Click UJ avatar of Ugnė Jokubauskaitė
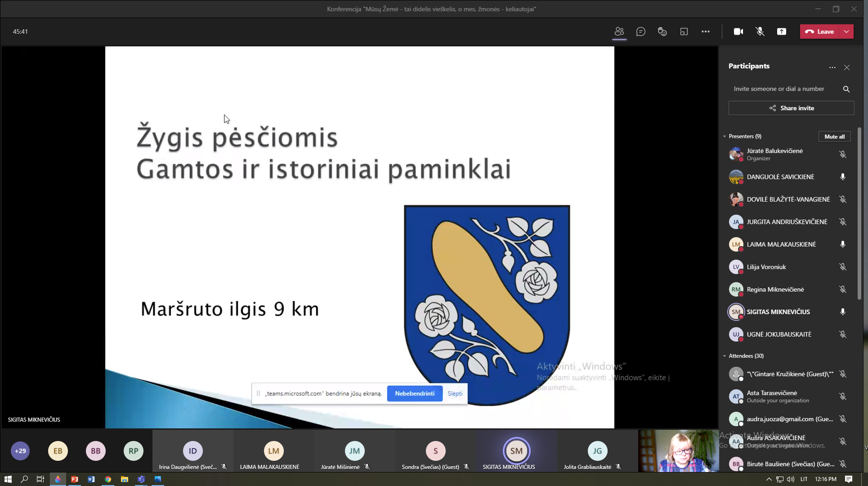Image resolution: width=868 pixels, height=486 pixels. pos(736,334)
